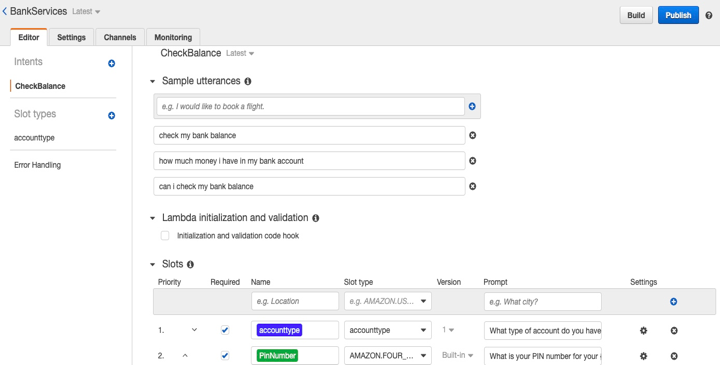The width and height of the screenshot is (720, 365).
Task: Click the Slot types sidebar heading
Action: click(35, 114)
